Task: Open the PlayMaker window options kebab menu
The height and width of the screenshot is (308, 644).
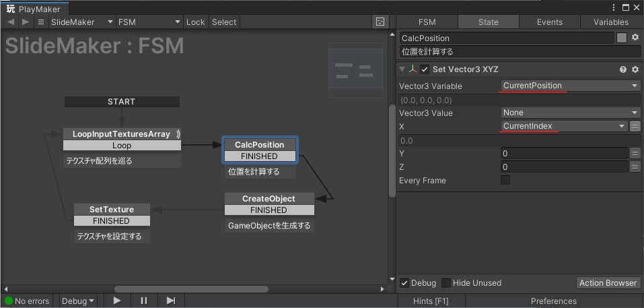Action: point(614,7)
